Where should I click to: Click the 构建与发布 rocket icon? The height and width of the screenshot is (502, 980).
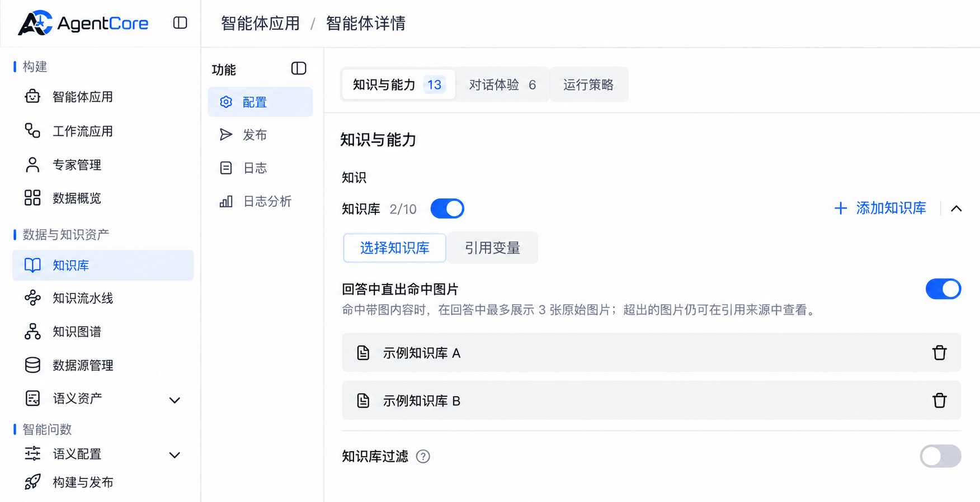pos(32,482)
